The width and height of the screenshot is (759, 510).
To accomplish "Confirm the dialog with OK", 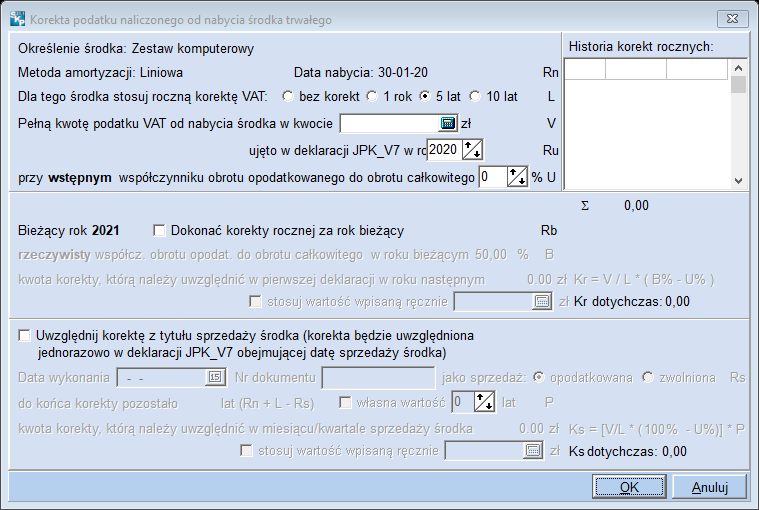I will [629, 487].
